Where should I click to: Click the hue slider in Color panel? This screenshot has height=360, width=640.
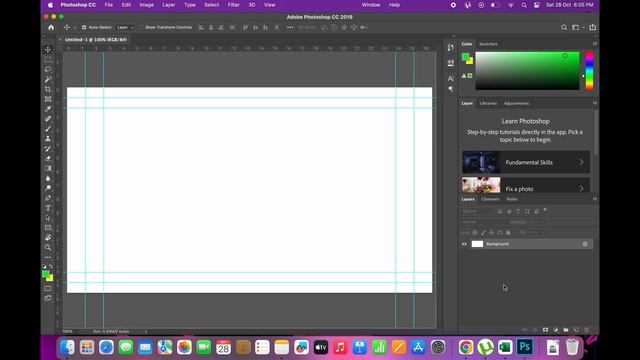click(589, 71)
